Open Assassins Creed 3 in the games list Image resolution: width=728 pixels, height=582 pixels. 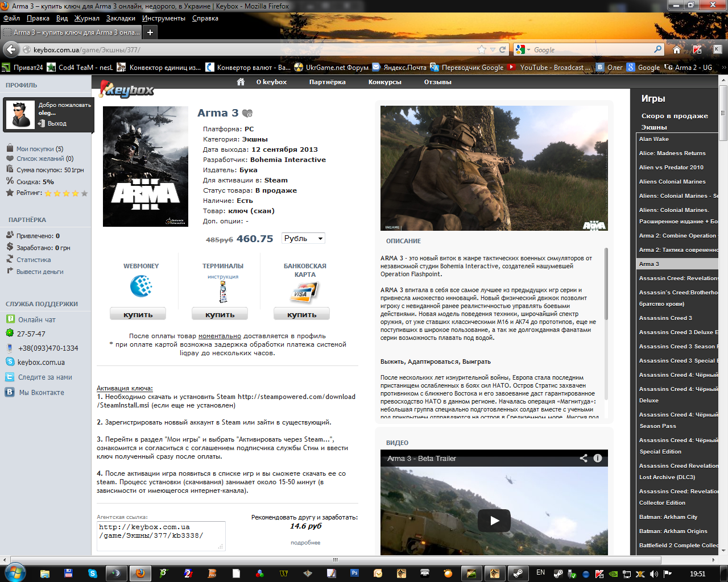pyautogui.click(x=665, y=318)
